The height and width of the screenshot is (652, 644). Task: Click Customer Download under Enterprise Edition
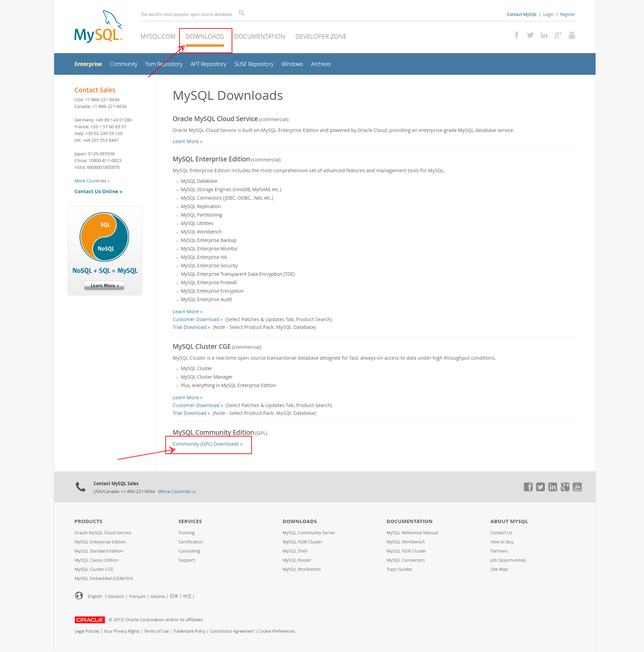[x=198, y=319]
